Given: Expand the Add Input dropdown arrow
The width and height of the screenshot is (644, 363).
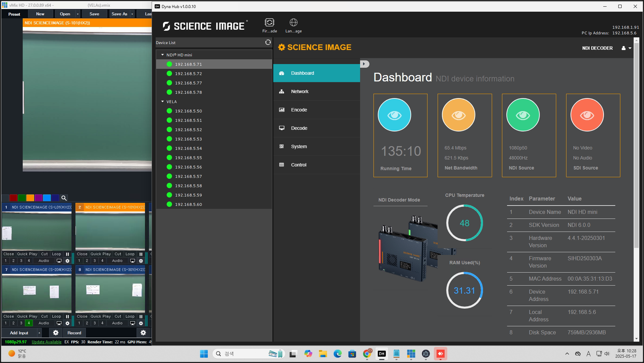Looking at the screenshot, I should 39,333.
